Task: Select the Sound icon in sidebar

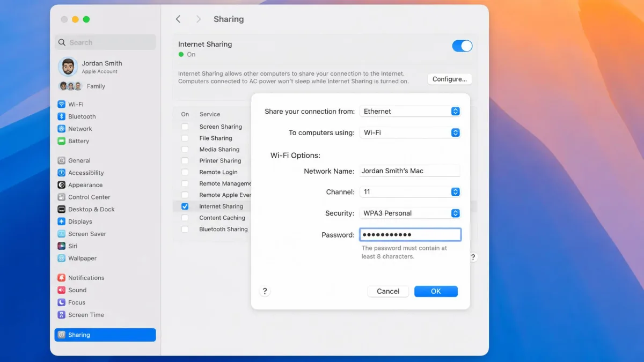Action: point(62,290)
